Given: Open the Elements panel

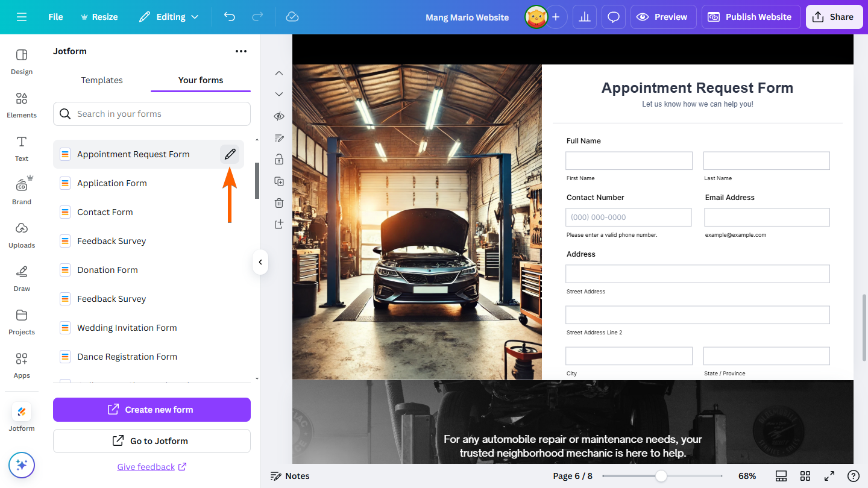Looking at the screenshot, I should [22, 105].
